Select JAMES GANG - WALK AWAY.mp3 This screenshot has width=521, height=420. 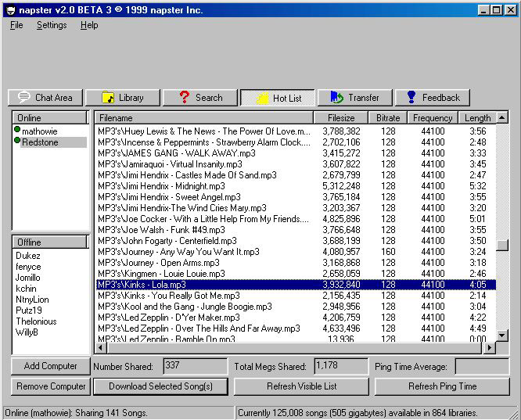point(296,153)
